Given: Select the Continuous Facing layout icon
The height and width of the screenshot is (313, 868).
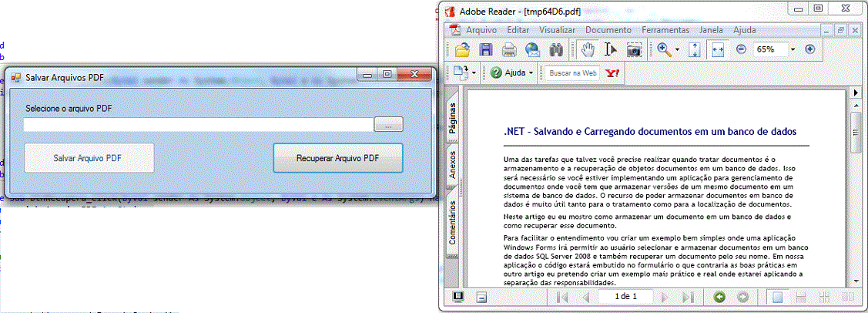Looking at the screenshot, I should point(824,298).
